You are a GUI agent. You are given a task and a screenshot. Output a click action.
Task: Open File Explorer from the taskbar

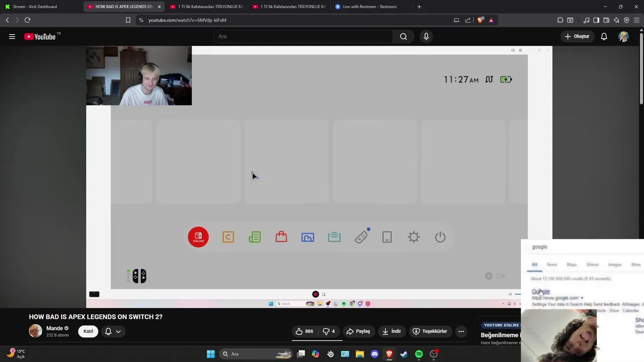(x=360, y=354)
